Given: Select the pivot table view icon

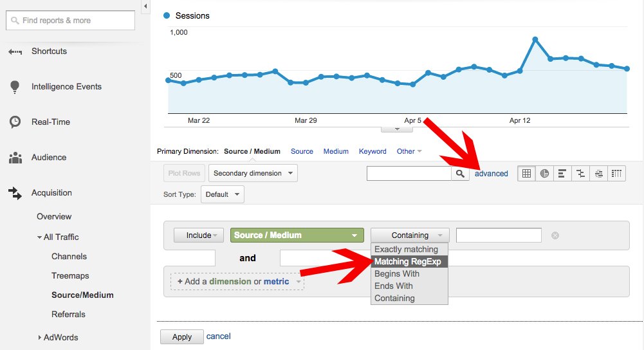Looking at the screenshot, I should coord(617,173).
